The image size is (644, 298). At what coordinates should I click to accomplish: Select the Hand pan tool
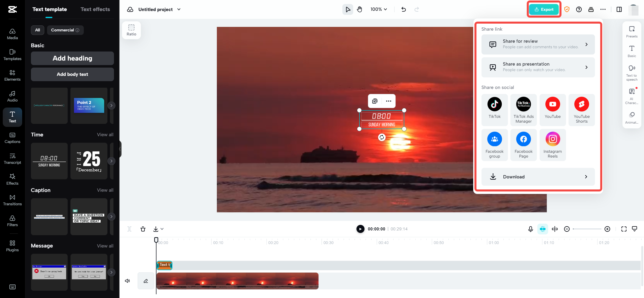point(359,10)
